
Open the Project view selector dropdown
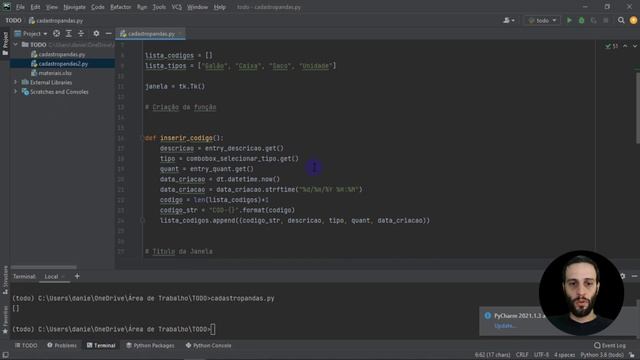(x=31, y=33)
